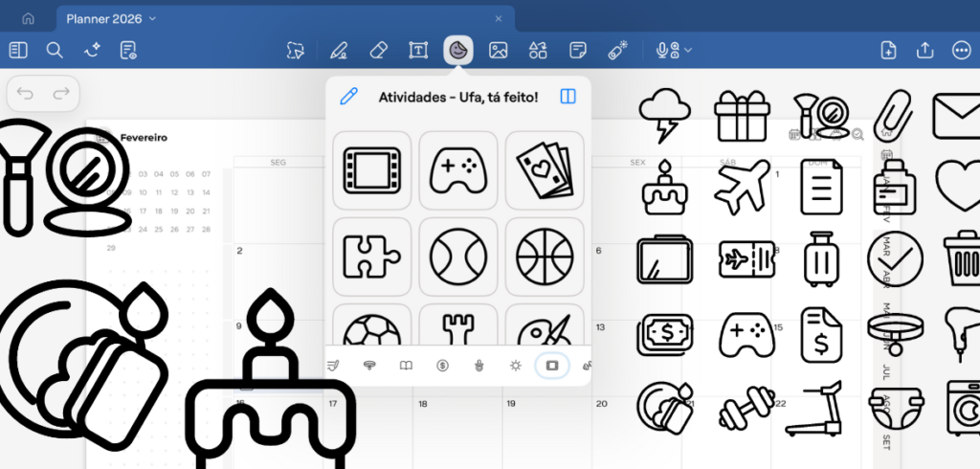Open the Image insert tool
980x469 pixels.
[x=498, y=50]
